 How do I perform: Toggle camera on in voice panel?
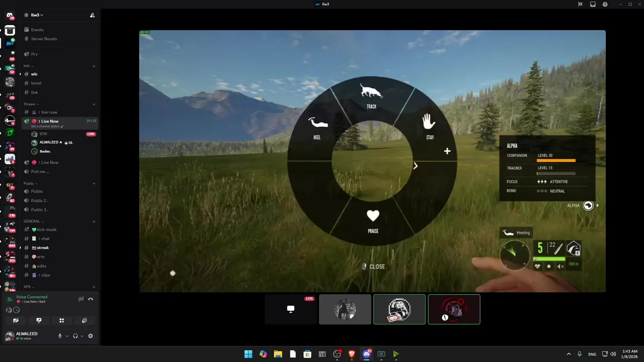(16, 320)
